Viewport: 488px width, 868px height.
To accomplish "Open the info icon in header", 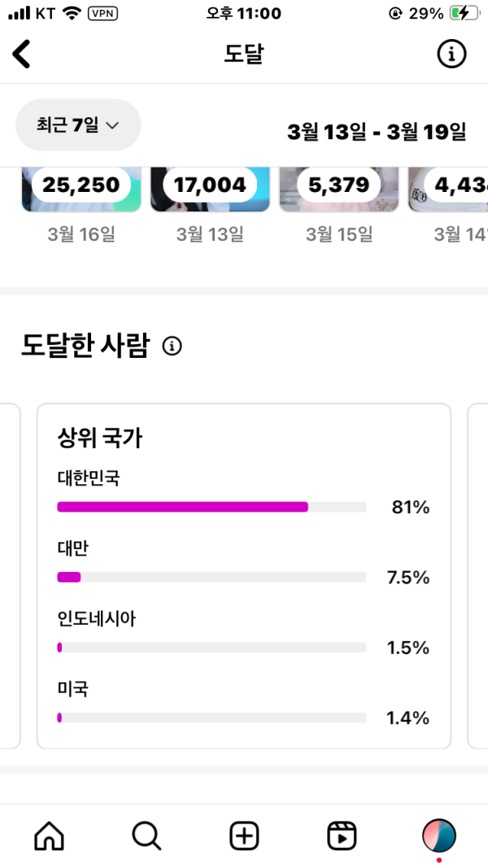I will coord(452,55).
